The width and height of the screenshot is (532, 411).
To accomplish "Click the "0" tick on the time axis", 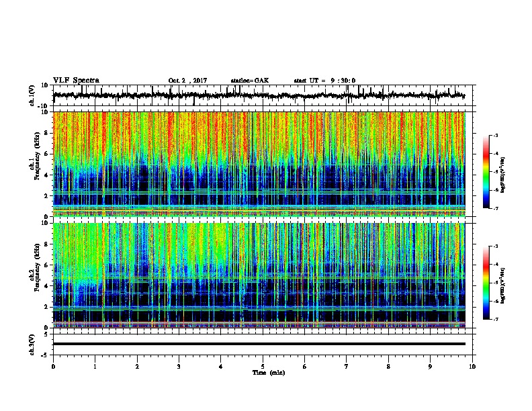I will click(53, 367).
